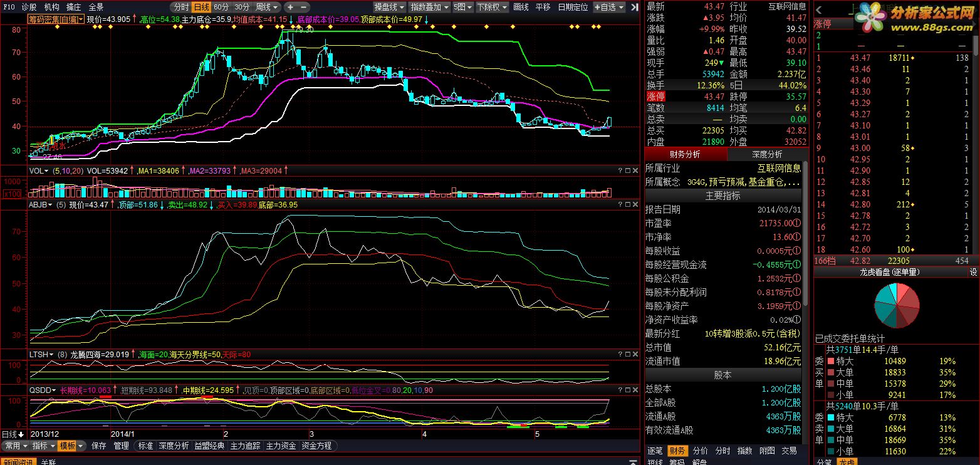Close the LTSH indicator panel
Image resolution: width=980 pixels, height=465 pixels.
(635, 354)
